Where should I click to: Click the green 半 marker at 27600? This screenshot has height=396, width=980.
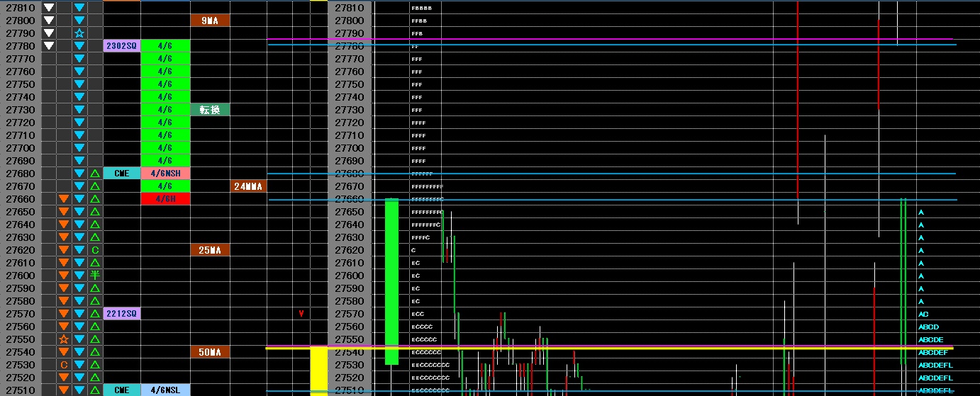(x=94, y=276)
